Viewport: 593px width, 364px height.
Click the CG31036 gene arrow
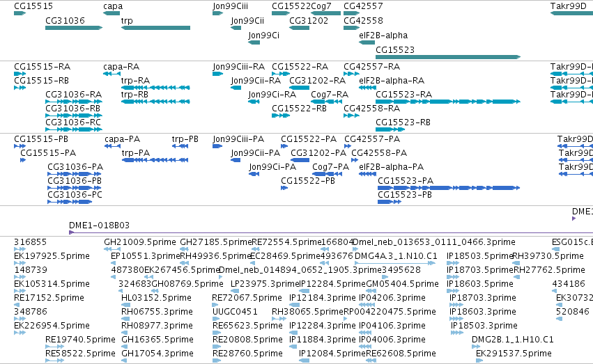click(74, 28)
